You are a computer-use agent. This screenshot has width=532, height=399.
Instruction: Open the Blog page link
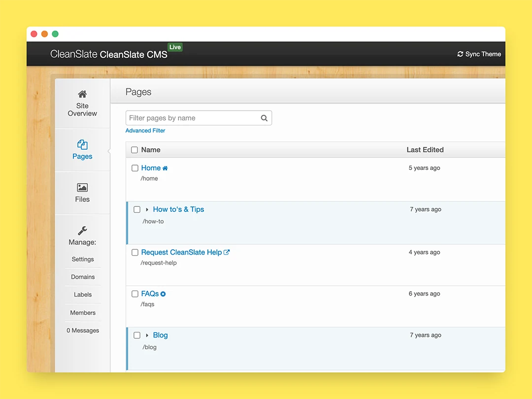pyautogui.click(x=160, y=335)
